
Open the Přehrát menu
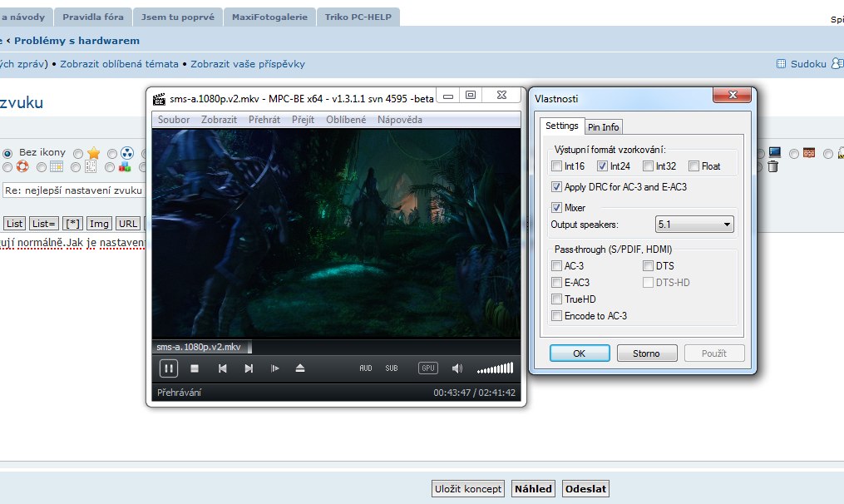pos(264,120)
